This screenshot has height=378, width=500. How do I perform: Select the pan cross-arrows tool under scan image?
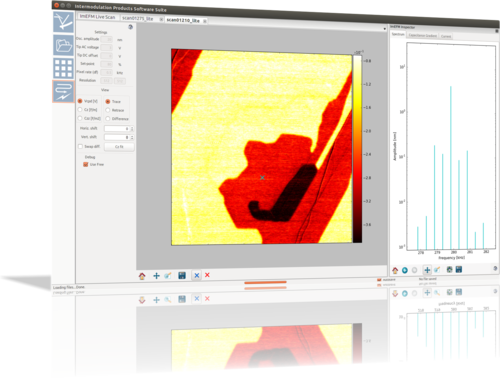tap(156, 276)
